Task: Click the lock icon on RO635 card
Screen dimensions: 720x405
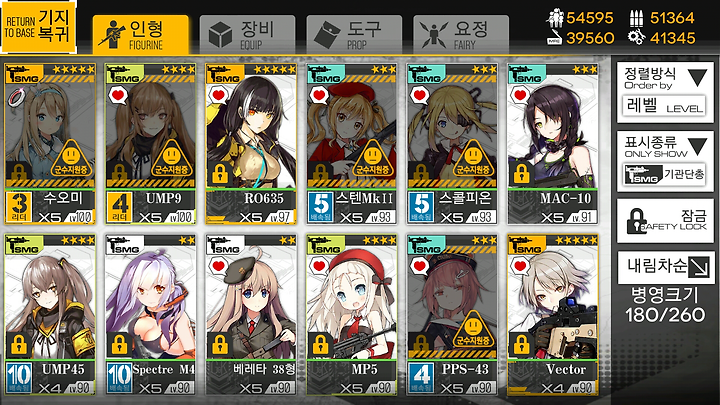Action: [x=220, y=173]
